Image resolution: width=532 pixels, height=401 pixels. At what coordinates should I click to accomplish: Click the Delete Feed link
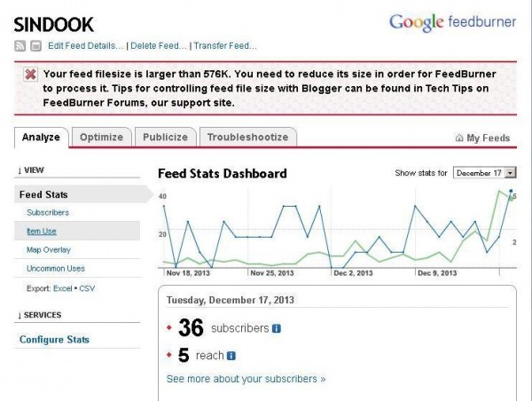[160, 45]
